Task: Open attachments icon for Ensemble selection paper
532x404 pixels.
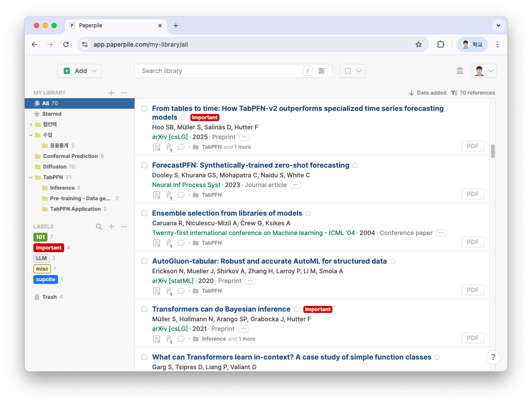Action: pos(169,243)
